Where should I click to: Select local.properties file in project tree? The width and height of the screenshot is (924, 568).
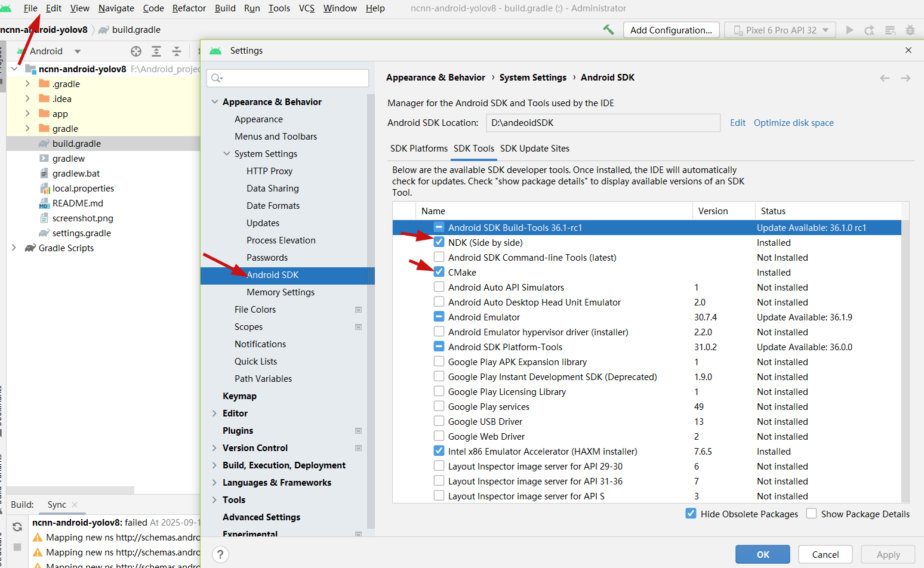(x=83, y=189)
